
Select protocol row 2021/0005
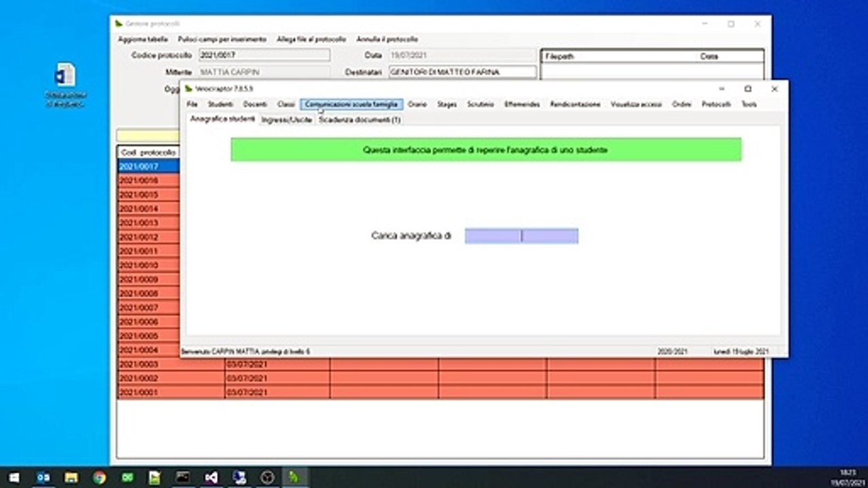(x=149, y=336)
